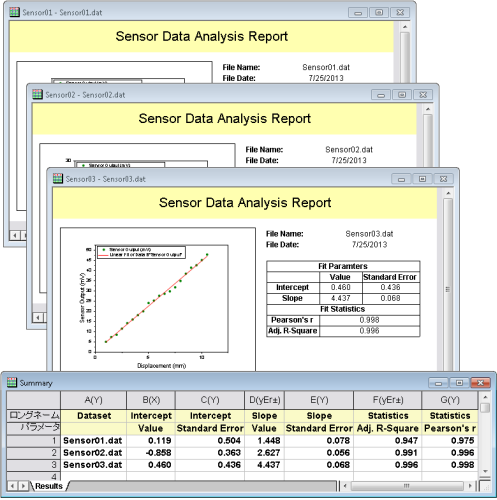Maximize the Sensor01 window
Screen dimensions: 497x500
tap(379, 13)
